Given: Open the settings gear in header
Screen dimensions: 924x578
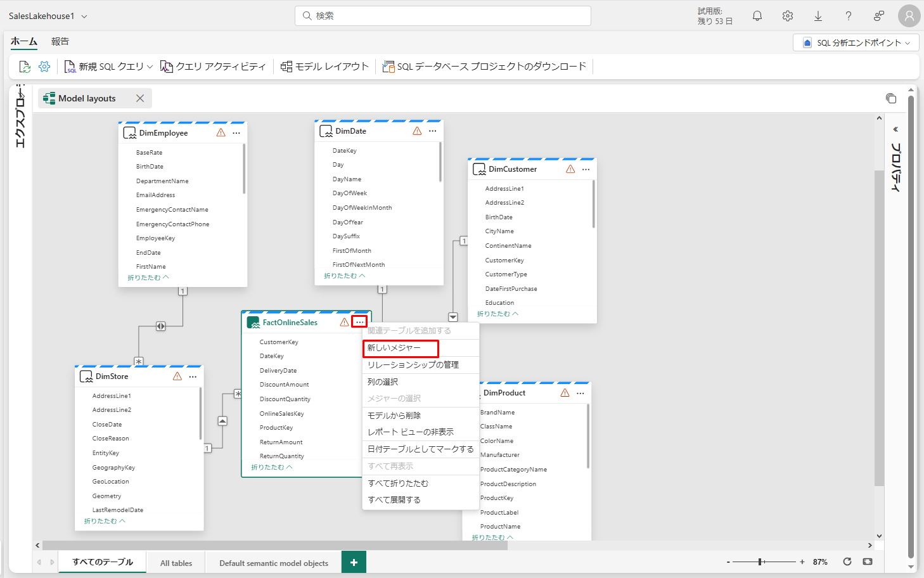Looking at the screenshot, I should click(x=787, y=16).
